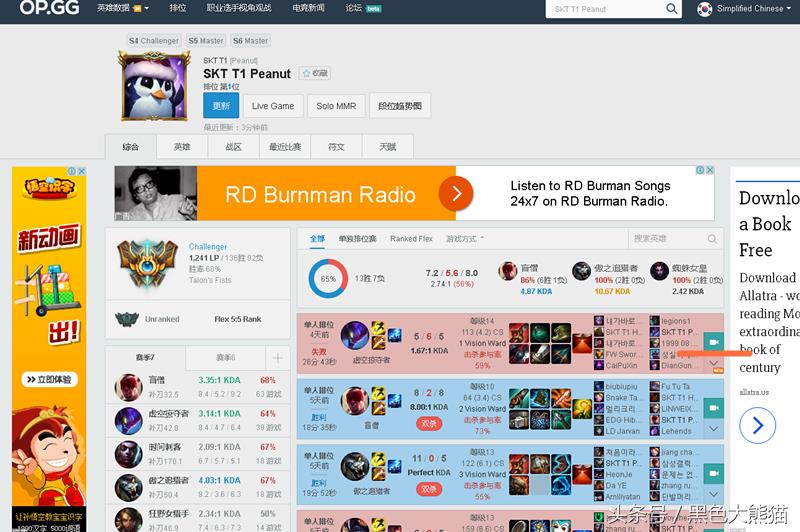This screenshot has height=532, width=800.
Task: Click the Challenger rank emblem
Action: 147,263
